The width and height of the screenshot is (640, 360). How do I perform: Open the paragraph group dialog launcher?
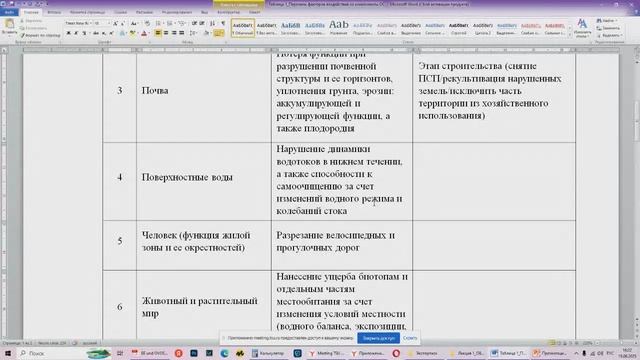227,42
